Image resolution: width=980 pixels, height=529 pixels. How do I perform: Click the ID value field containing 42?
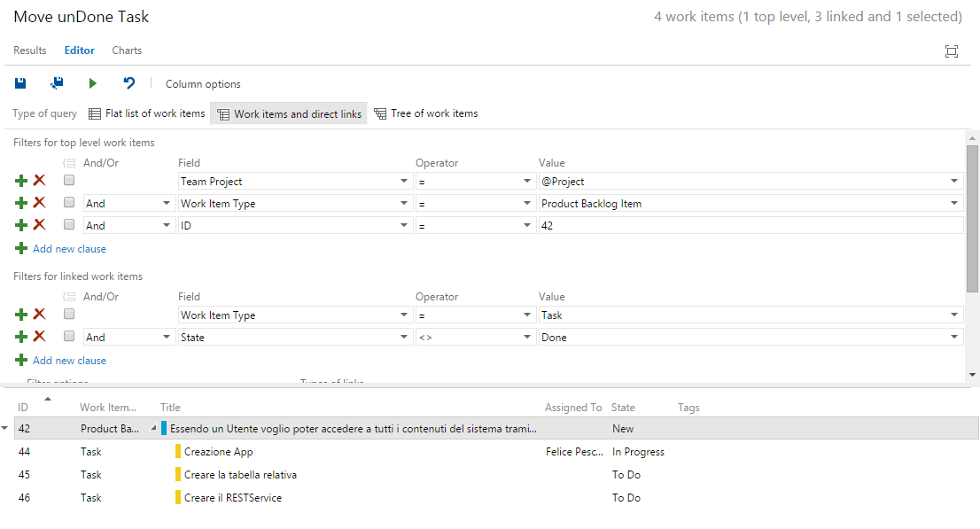751,226
